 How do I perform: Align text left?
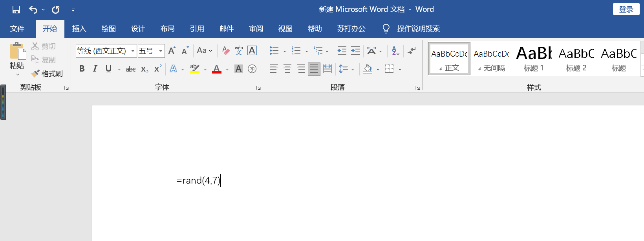pyautogui.click(x=274, y=69)
